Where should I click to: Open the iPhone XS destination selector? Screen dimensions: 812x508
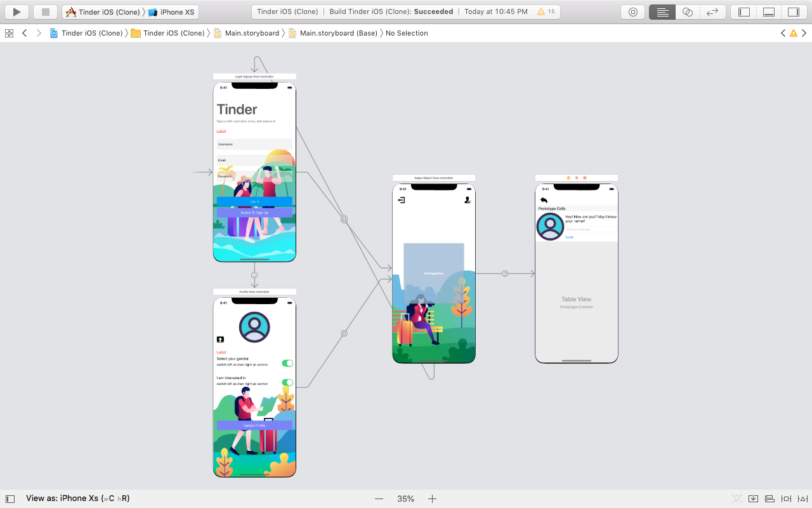171,12
